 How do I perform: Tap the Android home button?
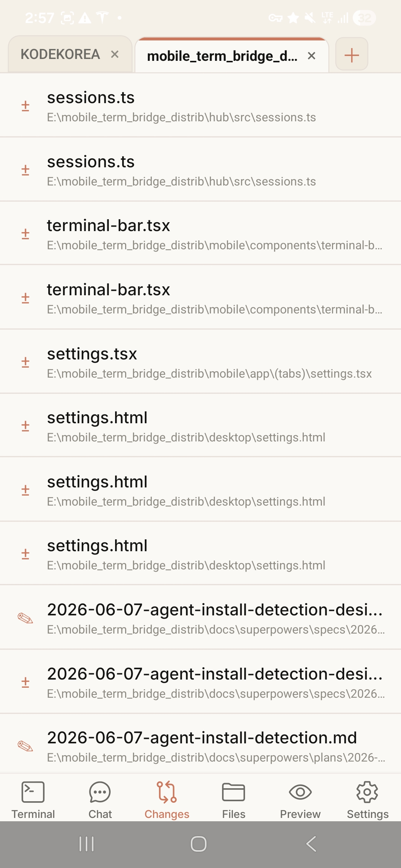(x=199, y=844)
